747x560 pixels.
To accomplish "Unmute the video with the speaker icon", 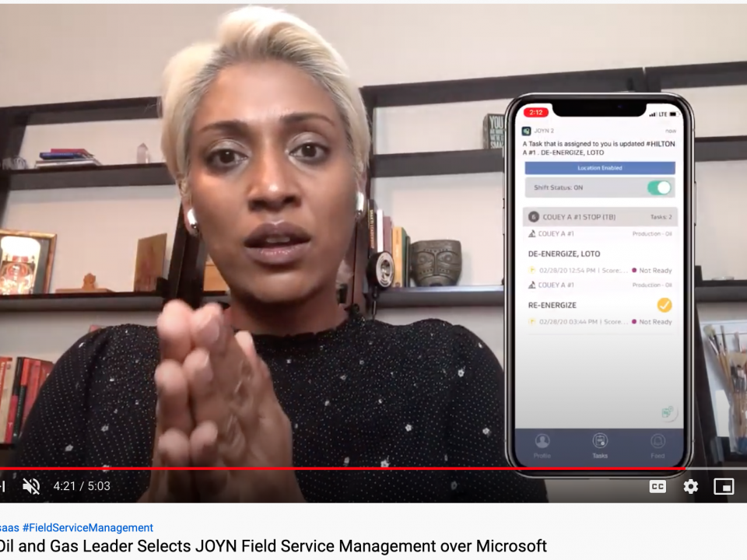I will [31, 486].
